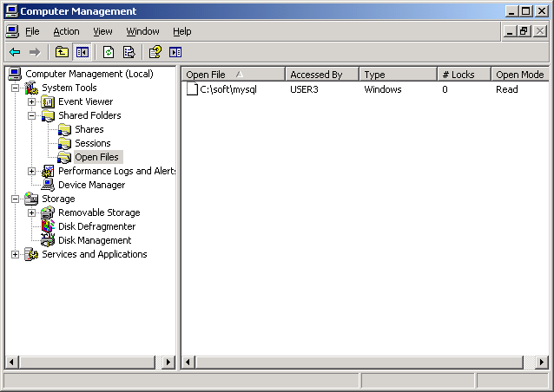Select the Shares tree item

pos(89,129)
